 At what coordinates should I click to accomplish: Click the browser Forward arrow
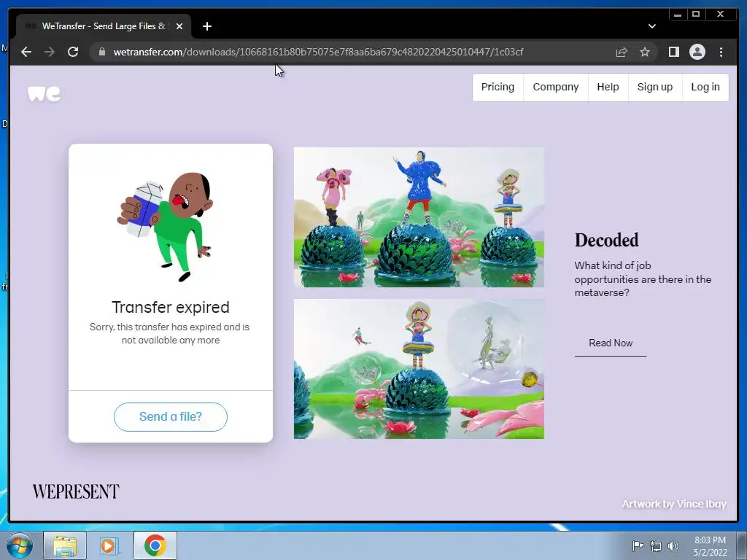pos(50,52)
